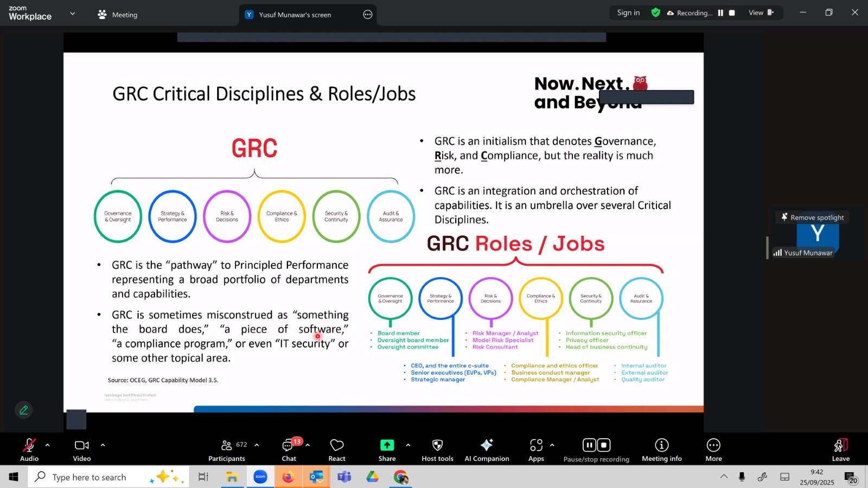Image resolution: width=868 pixels, height=488 pixels.
Task: Select Yusuf Munawar's screen tab
Action: point(295,15)
